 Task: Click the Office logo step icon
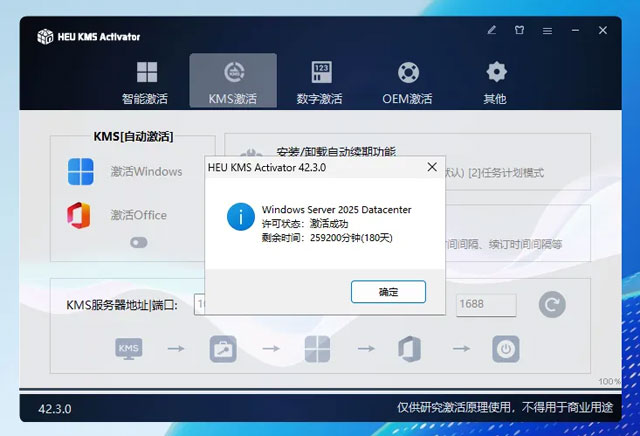tap(409, 349)
